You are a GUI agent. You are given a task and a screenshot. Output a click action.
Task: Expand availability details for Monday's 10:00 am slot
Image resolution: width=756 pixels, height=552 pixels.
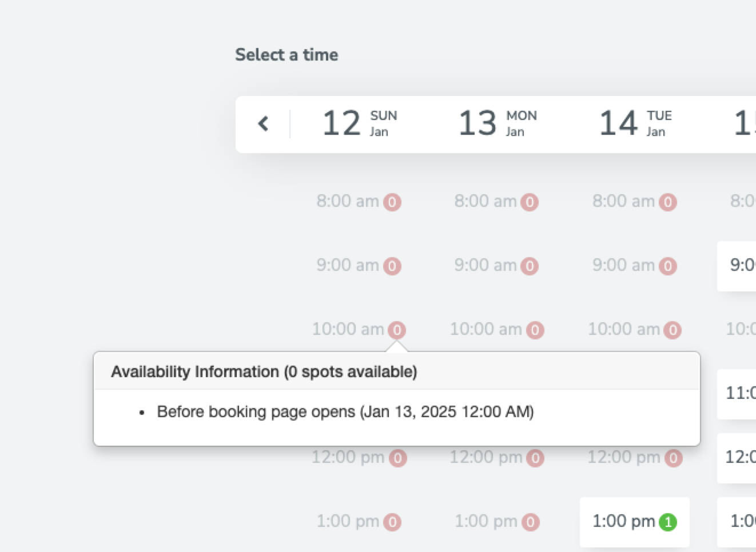(x=496, y=330)
